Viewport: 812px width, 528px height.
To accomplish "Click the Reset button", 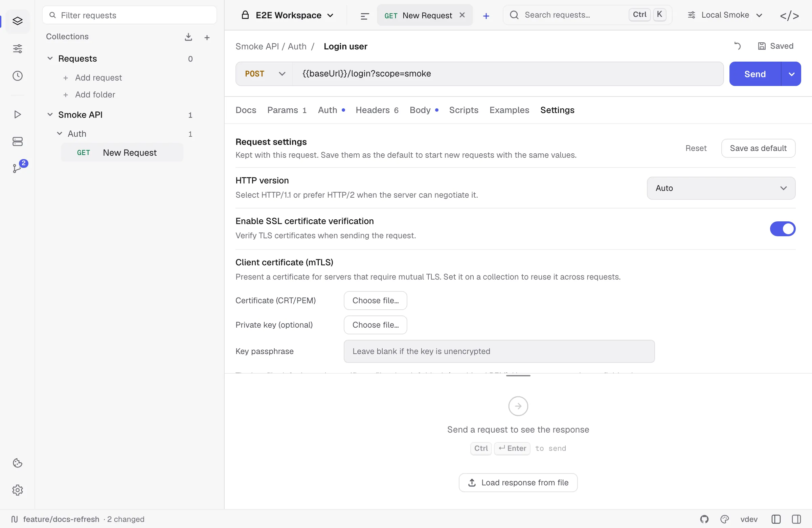I will point(696,148).
